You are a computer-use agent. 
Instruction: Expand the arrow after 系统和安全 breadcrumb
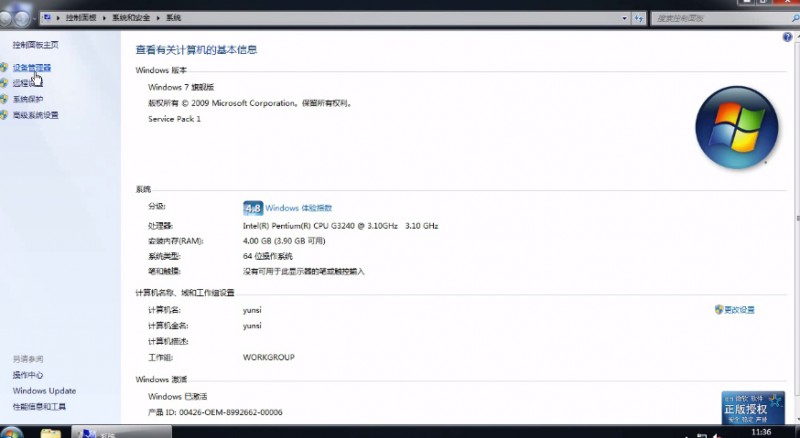(158, 18)
